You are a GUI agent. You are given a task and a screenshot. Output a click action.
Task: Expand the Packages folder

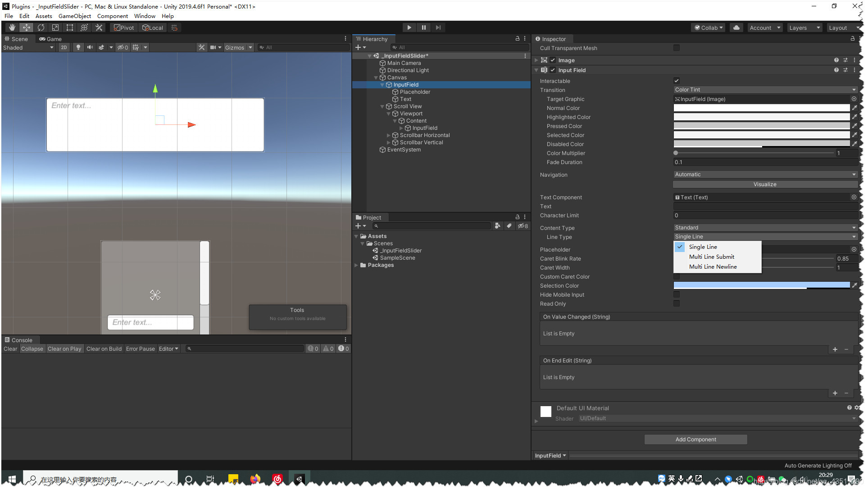click(356, 265)
